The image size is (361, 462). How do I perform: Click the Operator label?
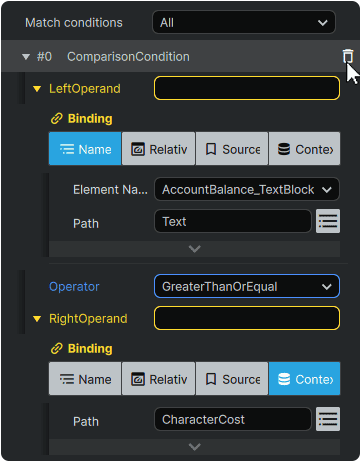coord(74,287)
